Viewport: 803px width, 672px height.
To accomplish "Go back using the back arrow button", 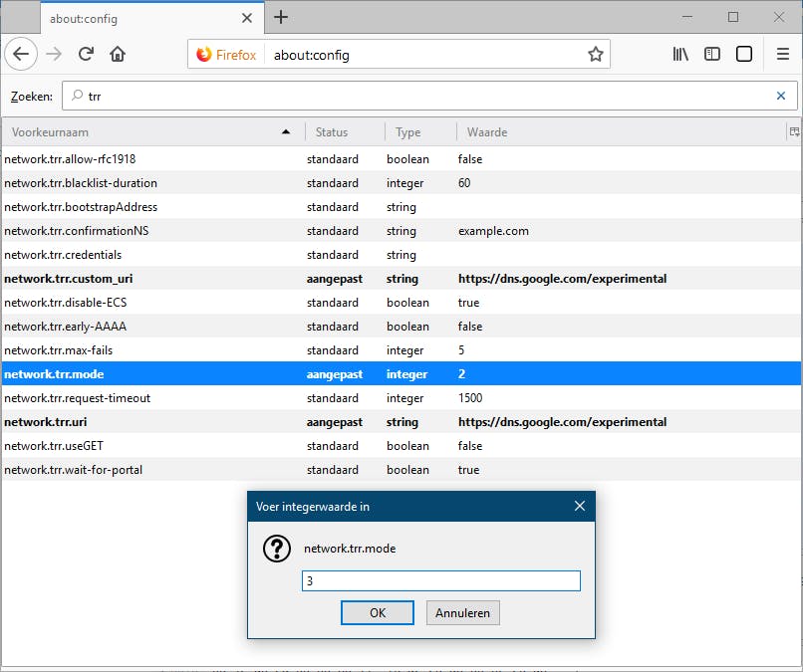I will [21, 54].
